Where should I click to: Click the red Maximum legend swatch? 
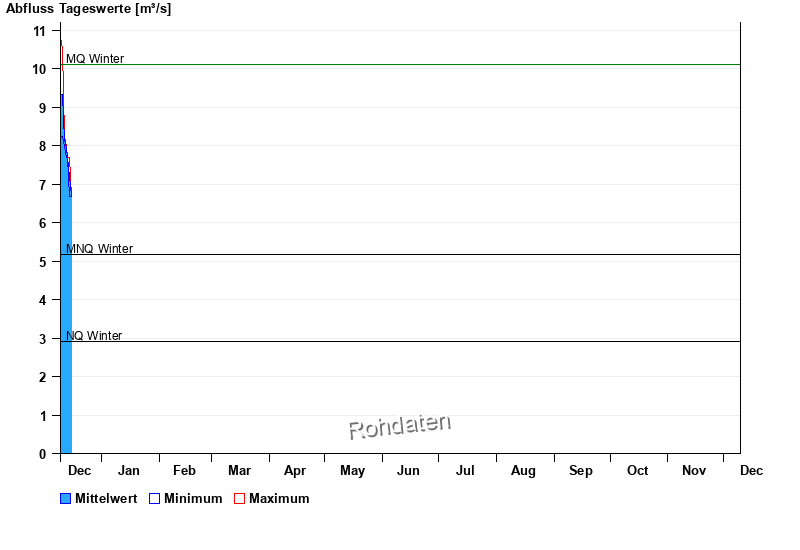tap(239, 499)
